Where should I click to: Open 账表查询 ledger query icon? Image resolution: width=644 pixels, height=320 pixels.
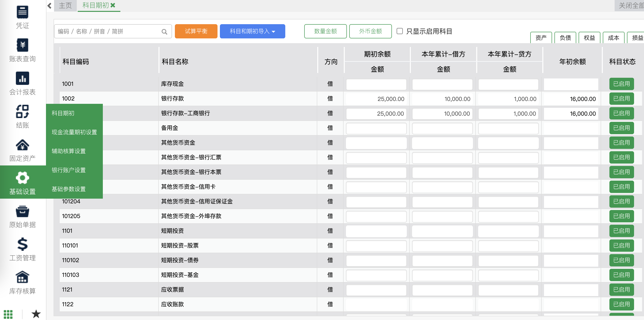point(22,45)
